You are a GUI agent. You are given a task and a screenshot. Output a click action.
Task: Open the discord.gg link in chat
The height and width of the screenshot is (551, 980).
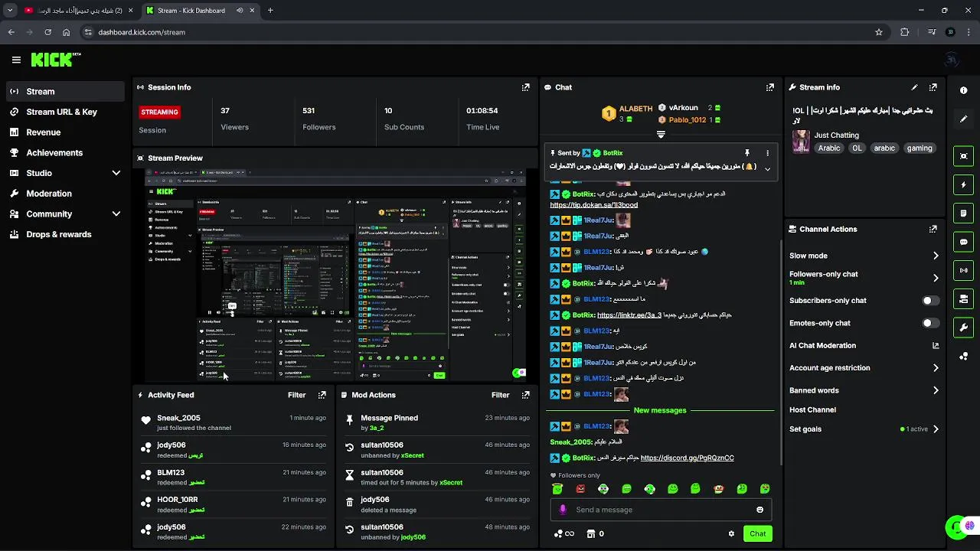[x=687, y=458]
